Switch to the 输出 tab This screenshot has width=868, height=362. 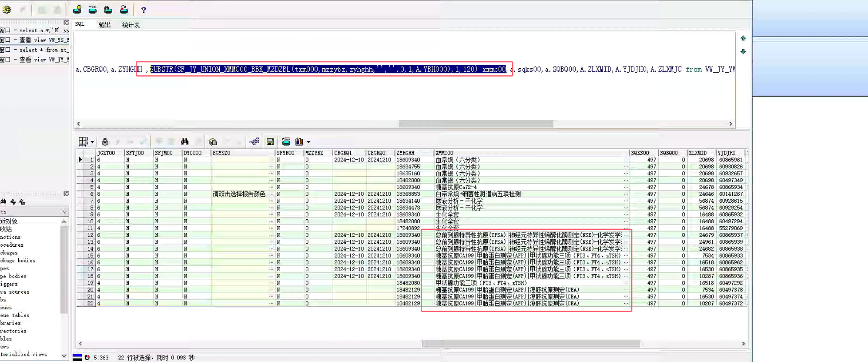tap(104, 25)
